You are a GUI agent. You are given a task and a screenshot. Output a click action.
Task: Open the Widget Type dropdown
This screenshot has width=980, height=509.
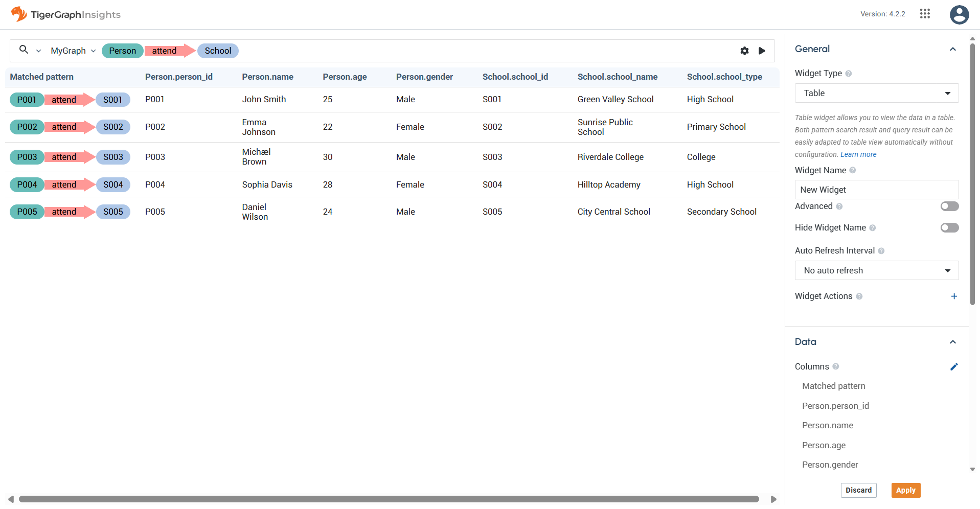pyautogui.click(x=876, y=93)
